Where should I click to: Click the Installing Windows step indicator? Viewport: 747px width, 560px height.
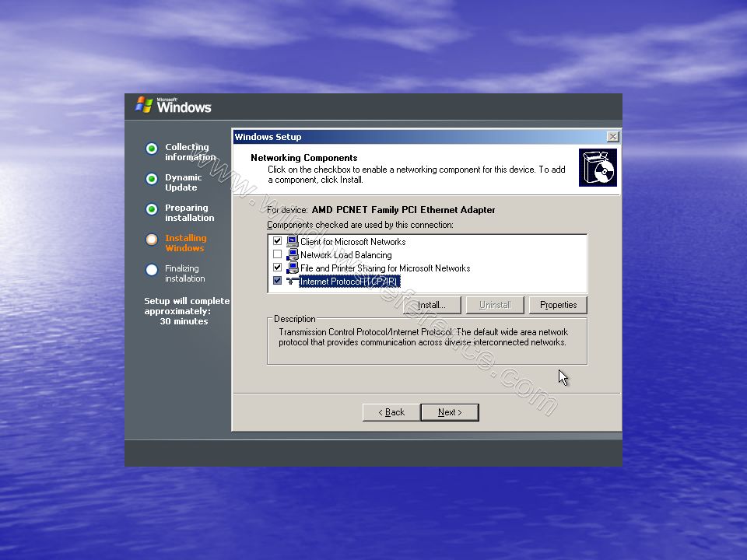coord(152,240)
